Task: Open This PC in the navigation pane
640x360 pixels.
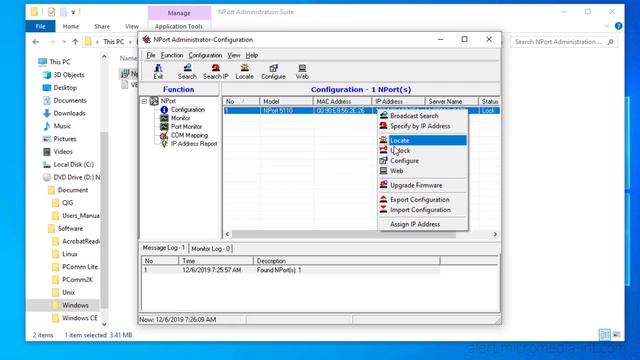Action: (60, 62)
